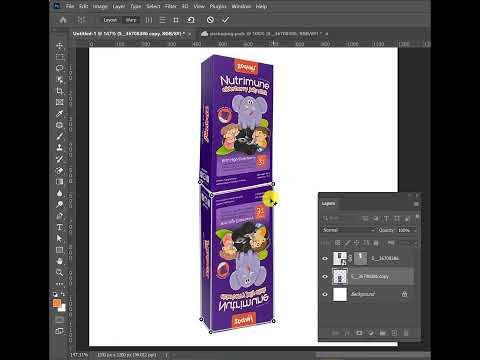Open the blending mode Normal dropdown
Screen dimensions: 480x360
pyautogui.click(x=348, y=230)
